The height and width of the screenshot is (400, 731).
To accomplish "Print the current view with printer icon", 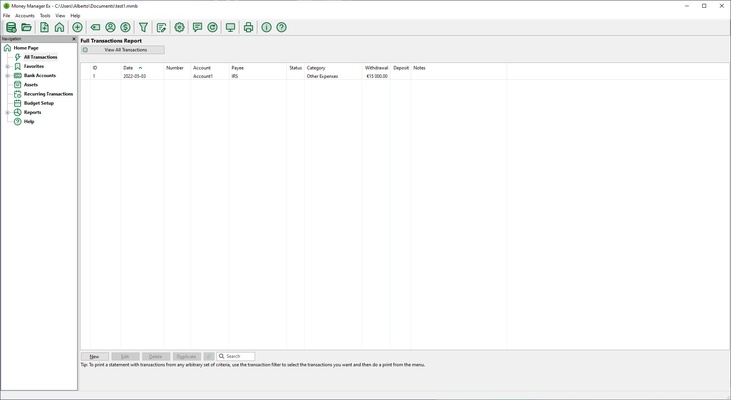I will [x=248, y=28].
